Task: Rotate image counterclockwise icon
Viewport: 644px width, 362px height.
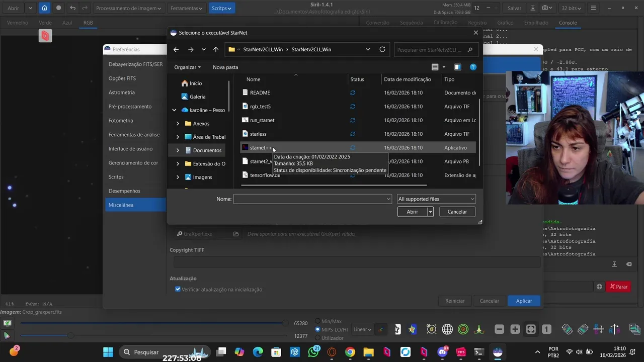Action: point(567,329)
